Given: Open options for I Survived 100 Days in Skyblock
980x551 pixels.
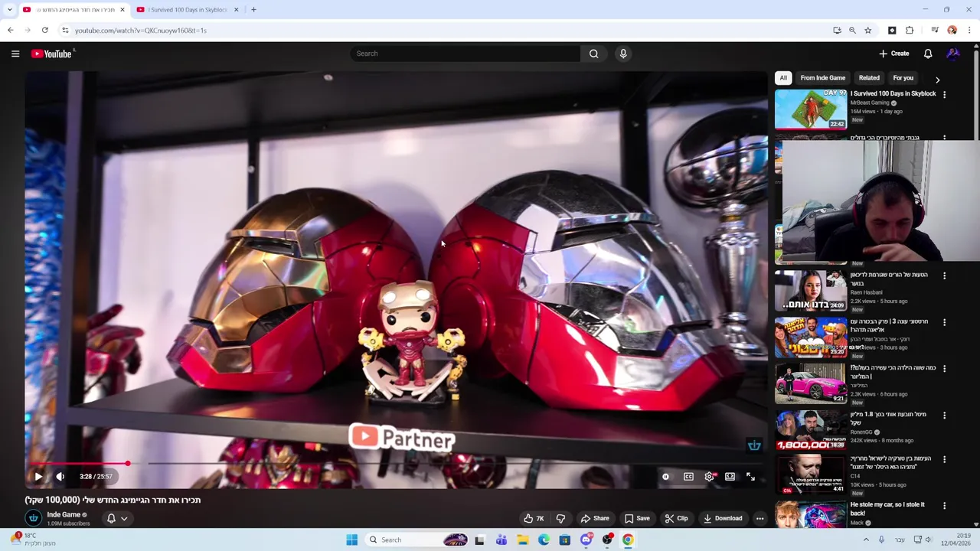Looking at the screenshot, I should 944,95.
